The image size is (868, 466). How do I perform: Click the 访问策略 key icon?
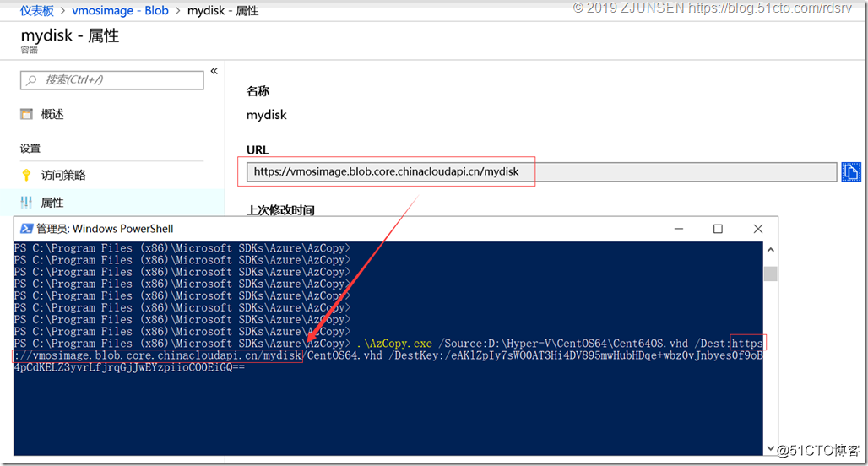[26, 175]
